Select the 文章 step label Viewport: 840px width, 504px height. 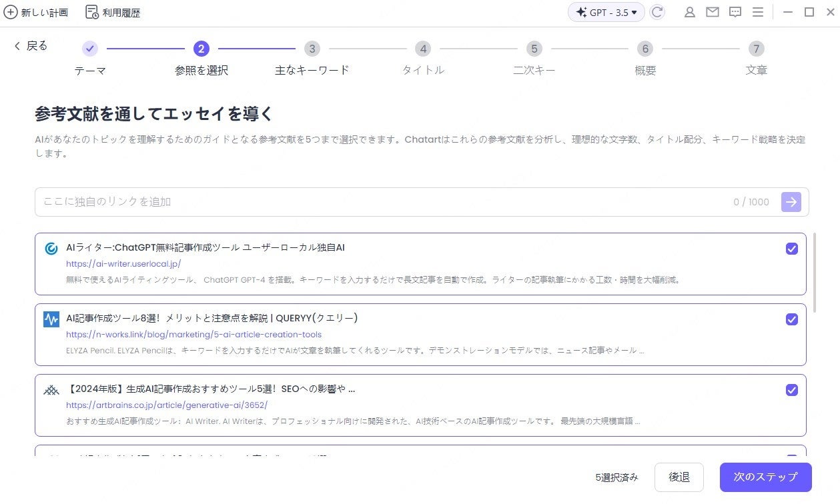coord(756,70)
